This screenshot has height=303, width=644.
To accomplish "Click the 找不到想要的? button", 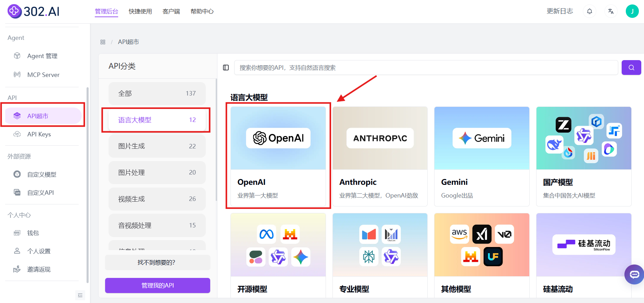I will (157, 262).
